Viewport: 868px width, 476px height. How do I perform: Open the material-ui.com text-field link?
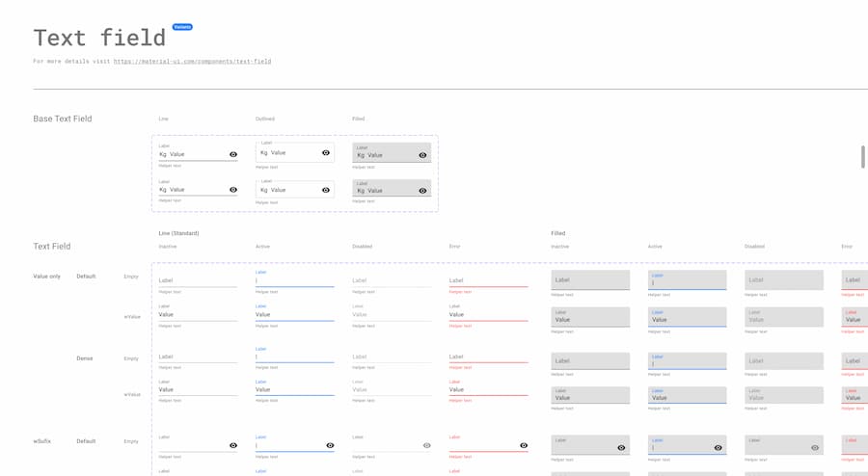(x=192, y=62)
